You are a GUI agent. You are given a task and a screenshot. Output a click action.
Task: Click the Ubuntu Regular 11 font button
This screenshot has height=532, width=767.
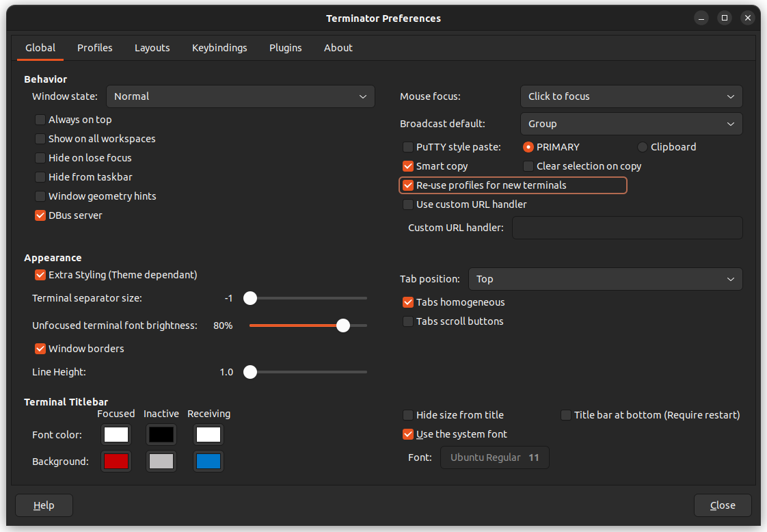(x=494, y=457)
